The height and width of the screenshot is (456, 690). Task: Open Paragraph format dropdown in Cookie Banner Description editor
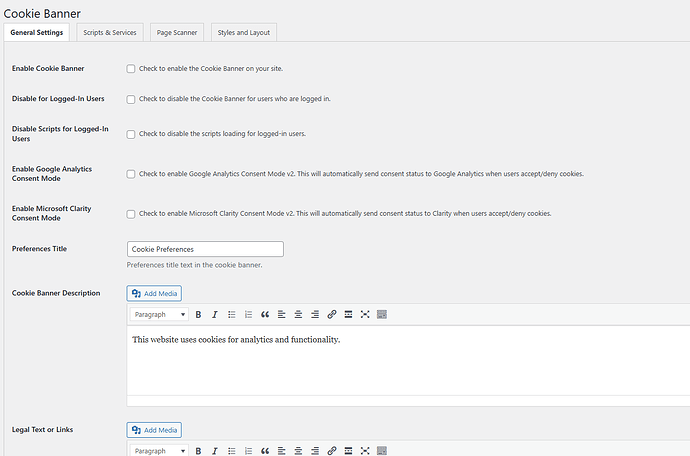[159, 314]
